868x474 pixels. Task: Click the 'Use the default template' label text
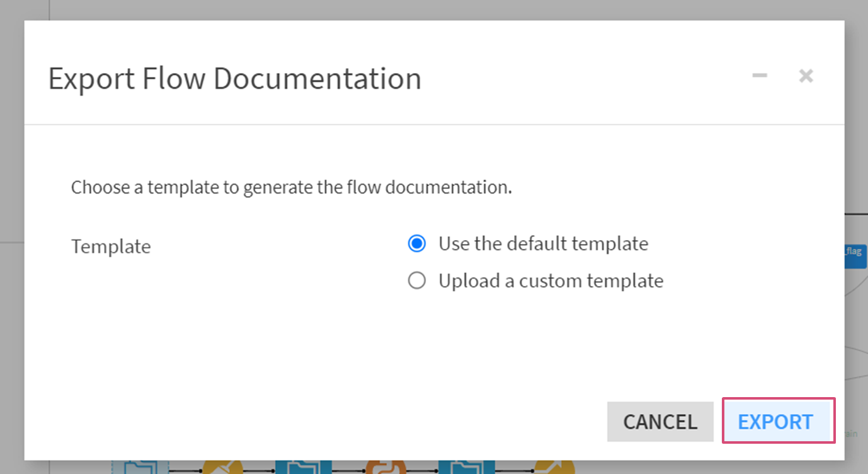pyautogui.click(x=543, y=243)
